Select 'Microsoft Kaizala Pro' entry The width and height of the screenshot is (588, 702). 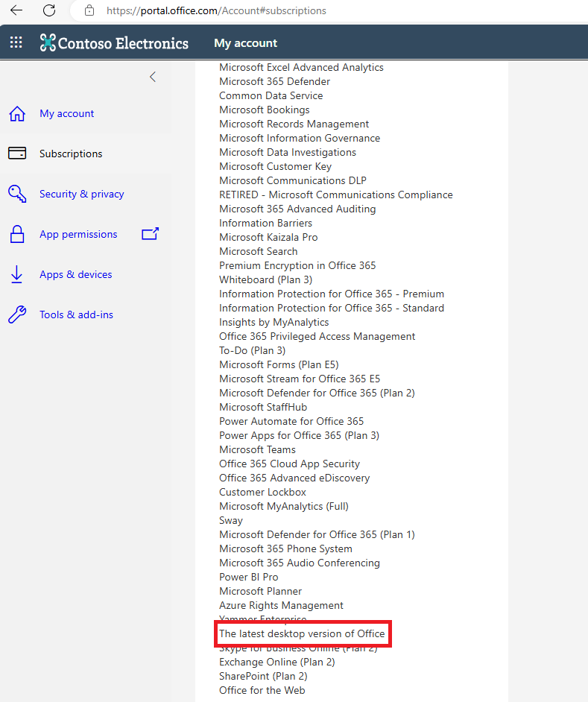click(x=268, y=237)
